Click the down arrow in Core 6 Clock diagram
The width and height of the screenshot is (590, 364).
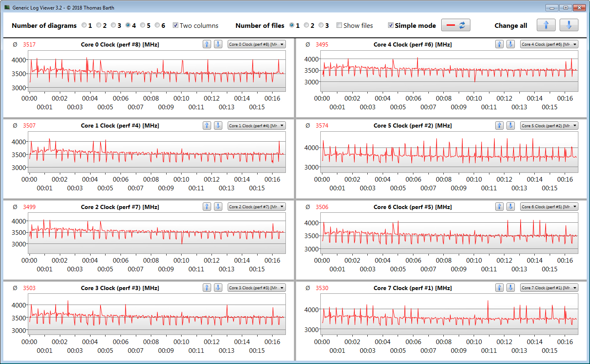click(x=511, y=207)
